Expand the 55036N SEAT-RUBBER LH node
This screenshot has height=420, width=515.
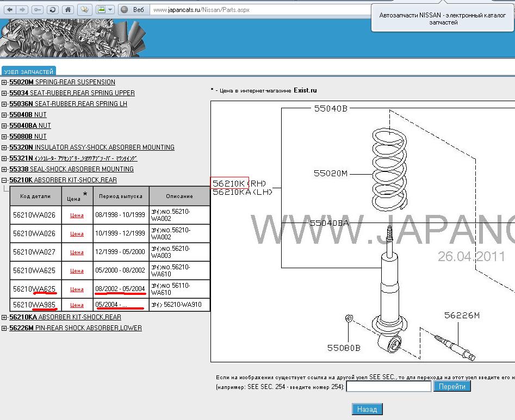4,104
